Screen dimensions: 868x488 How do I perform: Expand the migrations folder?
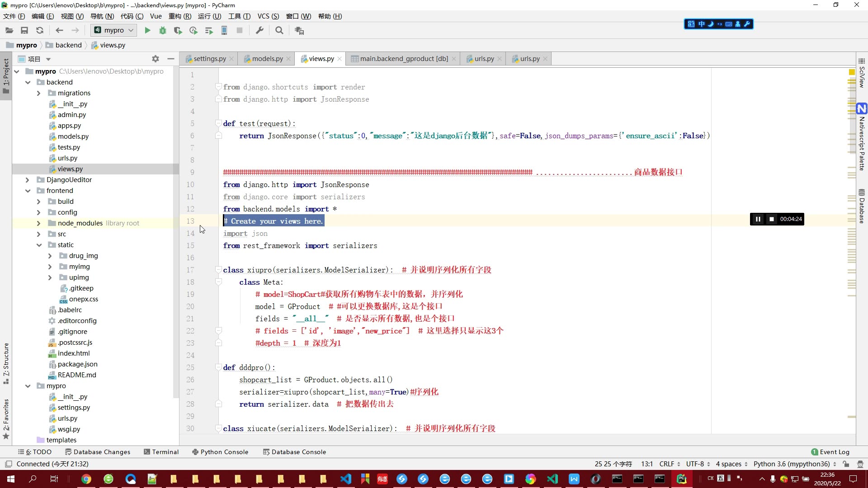[39, 93]
